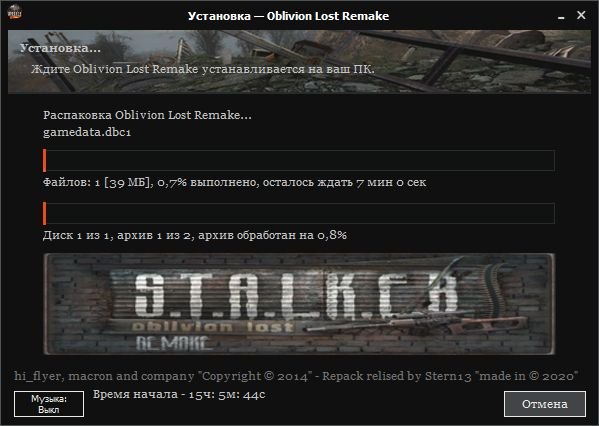Click the copyright credits line for Stern13
The width and height of the screenshot is (599, 426).
(x=296, y=376)
